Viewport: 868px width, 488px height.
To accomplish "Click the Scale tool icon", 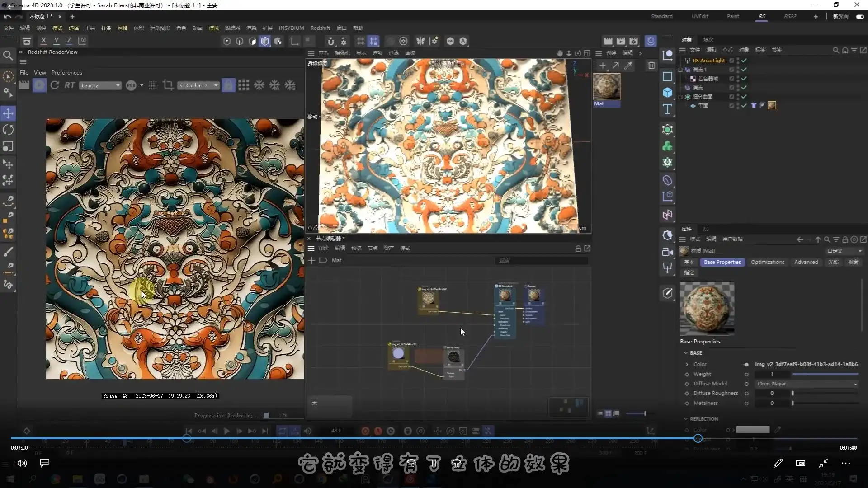I will 8,146.
